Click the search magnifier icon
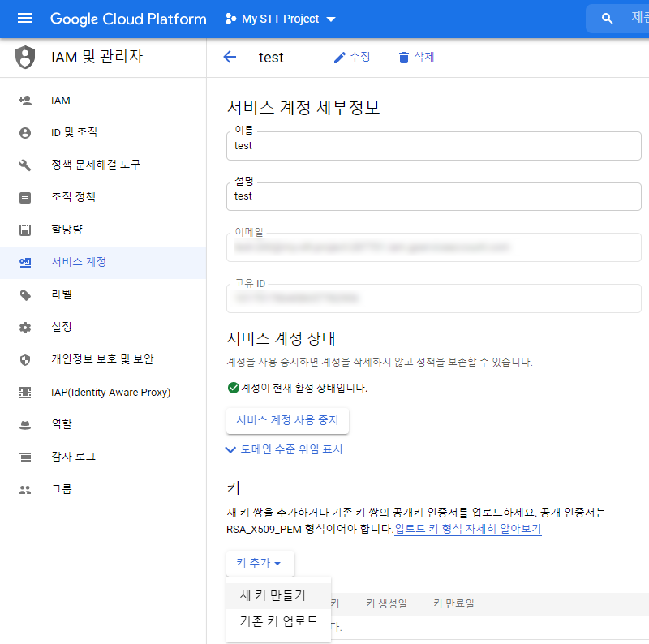The image size is (649, 644). (607, 18)
